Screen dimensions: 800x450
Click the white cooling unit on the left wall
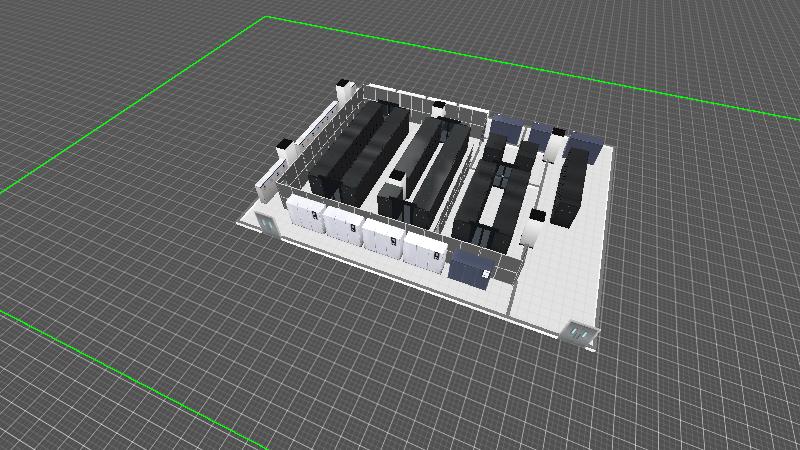click(287, 149)
